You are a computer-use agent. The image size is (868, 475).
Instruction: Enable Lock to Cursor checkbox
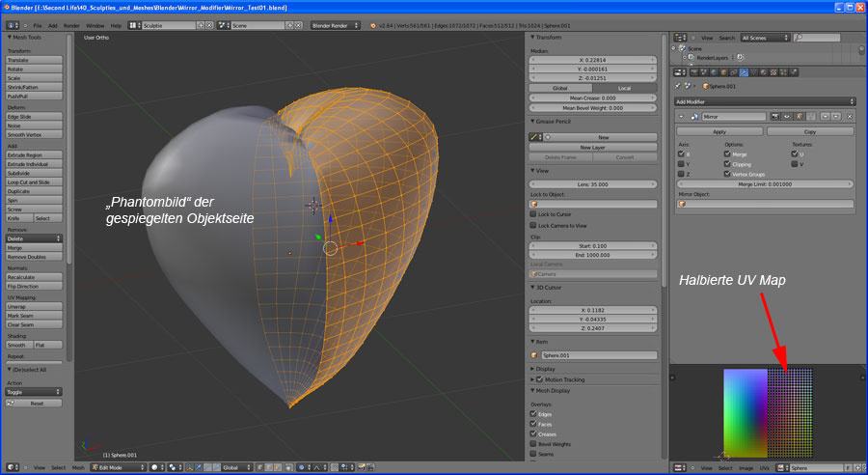[533, 214]
